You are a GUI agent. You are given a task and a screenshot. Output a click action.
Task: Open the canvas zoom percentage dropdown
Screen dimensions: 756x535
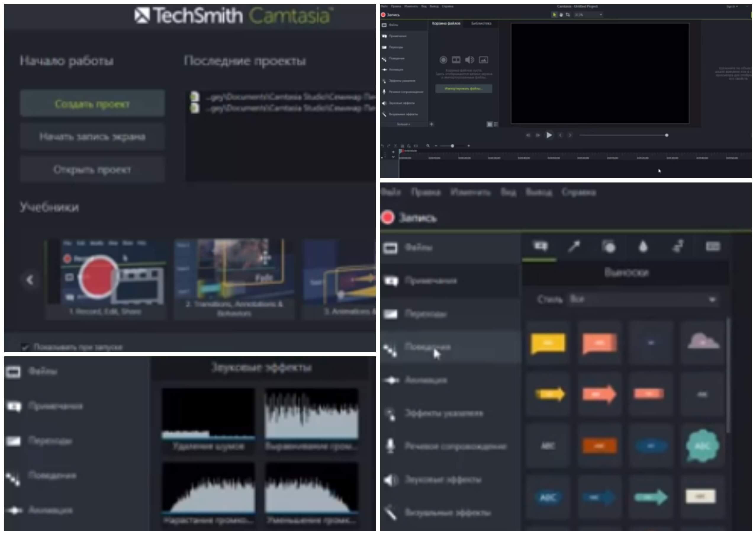coord(589,15)
